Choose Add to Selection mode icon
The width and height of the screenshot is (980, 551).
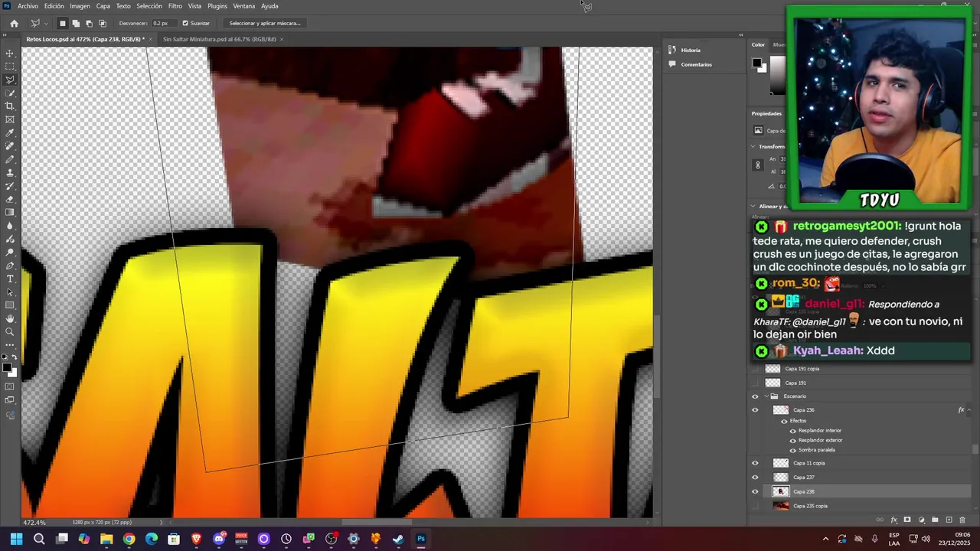click(x=76, y=23)
